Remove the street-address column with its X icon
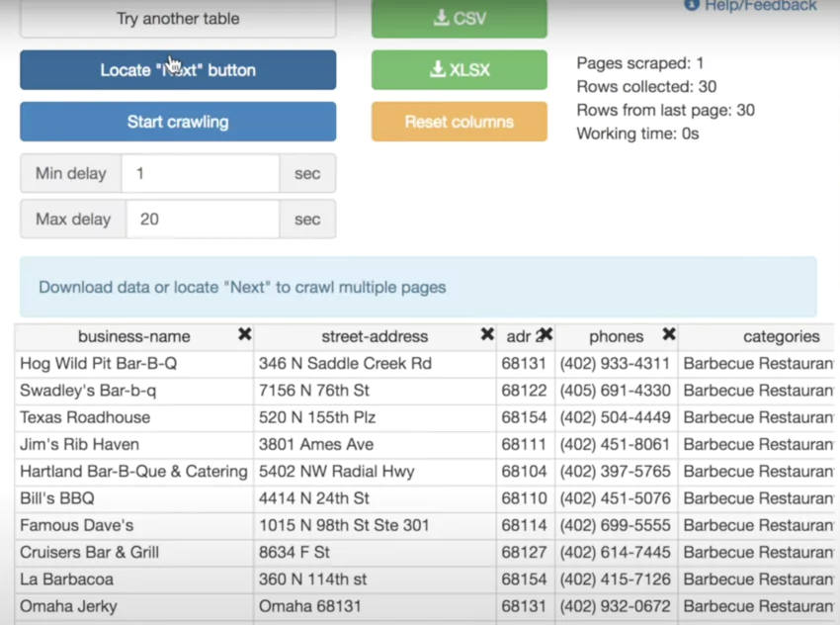The width and height of the screenshot is (840, 625). coord(487,335)
